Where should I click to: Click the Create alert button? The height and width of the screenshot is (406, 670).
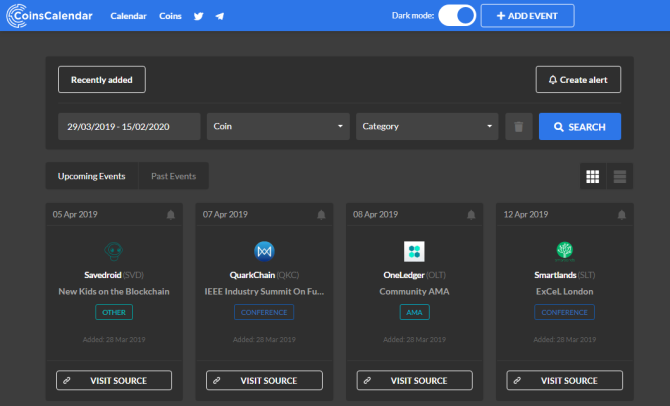pyautogui.click(x=578, y=79)
